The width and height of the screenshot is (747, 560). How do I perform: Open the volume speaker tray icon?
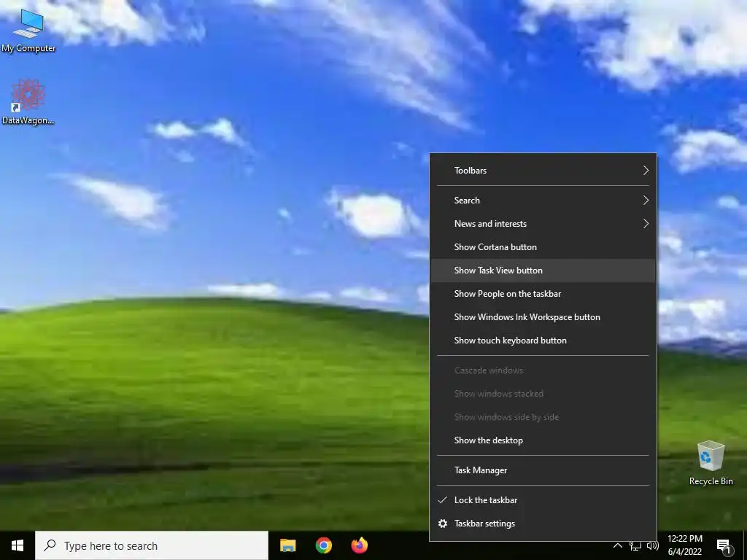point(653,545)
